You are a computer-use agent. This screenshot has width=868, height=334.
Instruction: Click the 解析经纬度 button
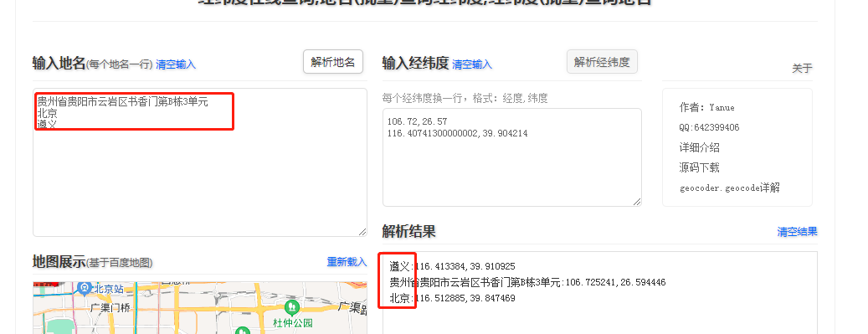tap(602, 61)
